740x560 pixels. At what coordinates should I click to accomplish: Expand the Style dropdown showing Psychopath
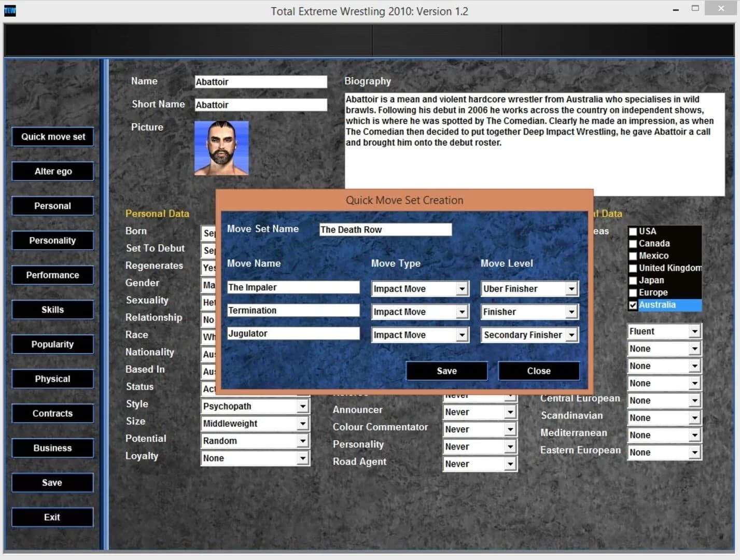pyautogui.click(x=303, y=406)
